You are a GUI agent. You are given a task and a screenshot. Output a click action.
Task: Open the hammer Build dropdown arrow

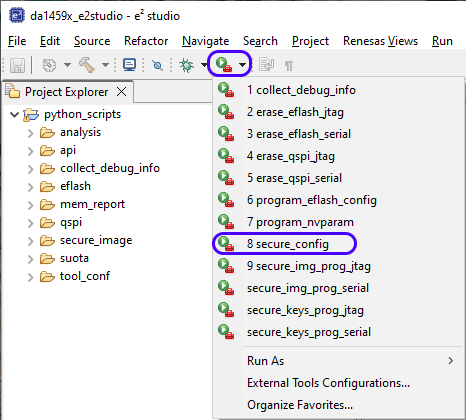[105, 65]
